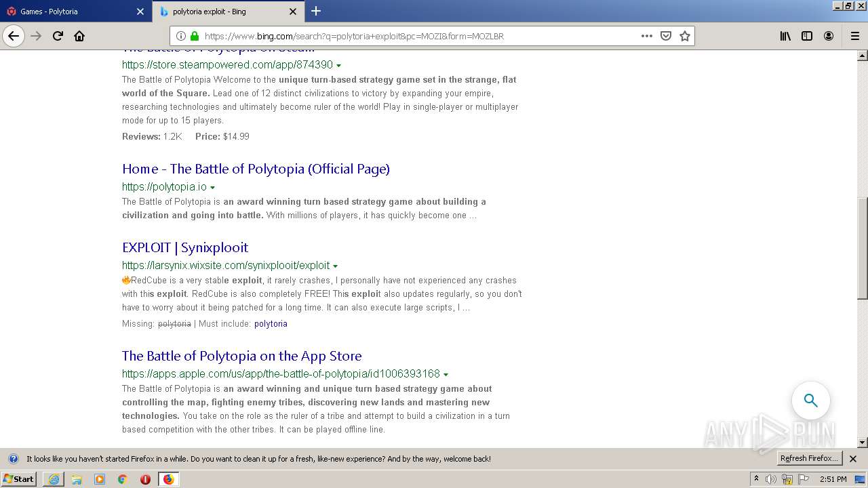868x488 pixels.
Task: Open EXPLOIT | Synixplooit result link
Action: coord(185,247)
